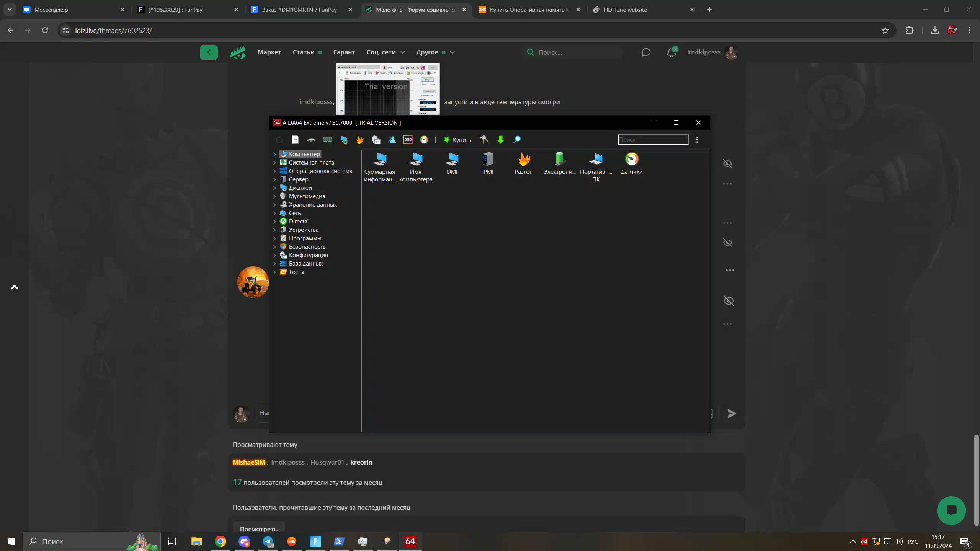This screenshot has width=980, height=551.
Task: Open the kreorin user profile link
Action: tap(361, 462)
